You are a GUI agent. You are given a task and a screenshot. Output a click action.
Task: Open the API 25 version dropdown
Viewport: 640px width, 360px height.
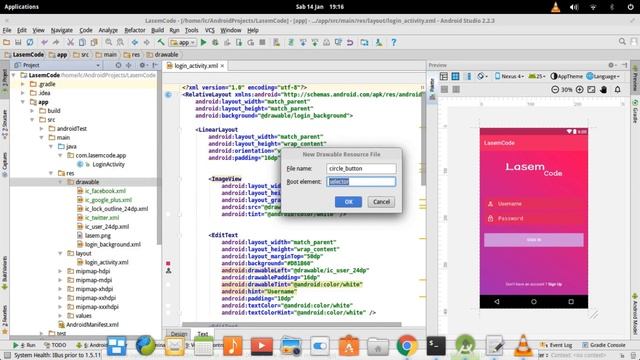point(537,76)
